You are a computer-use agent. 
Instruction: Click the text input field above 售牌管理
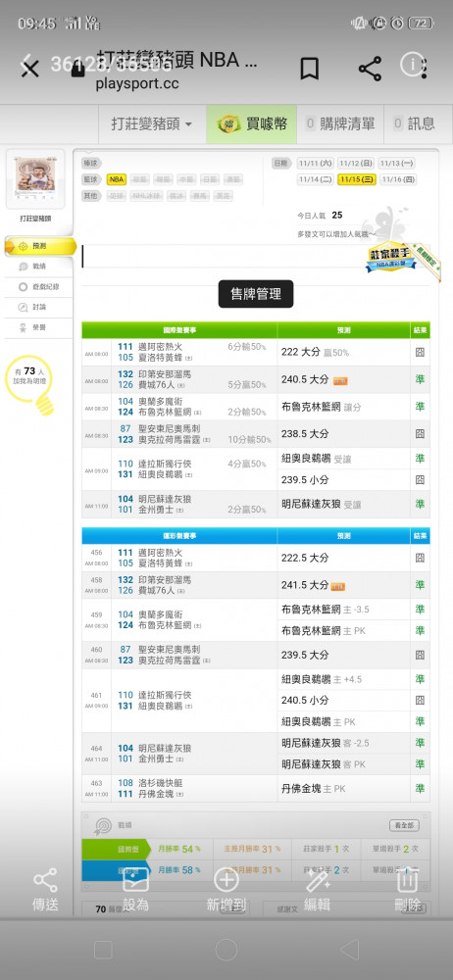(x=256, y=256)
